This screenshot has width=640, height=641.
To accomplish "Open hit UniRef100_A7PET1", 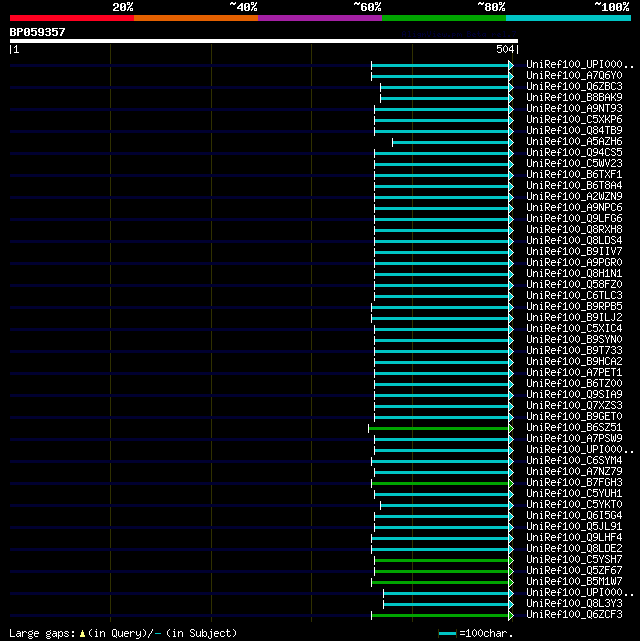I will (574, 373).
